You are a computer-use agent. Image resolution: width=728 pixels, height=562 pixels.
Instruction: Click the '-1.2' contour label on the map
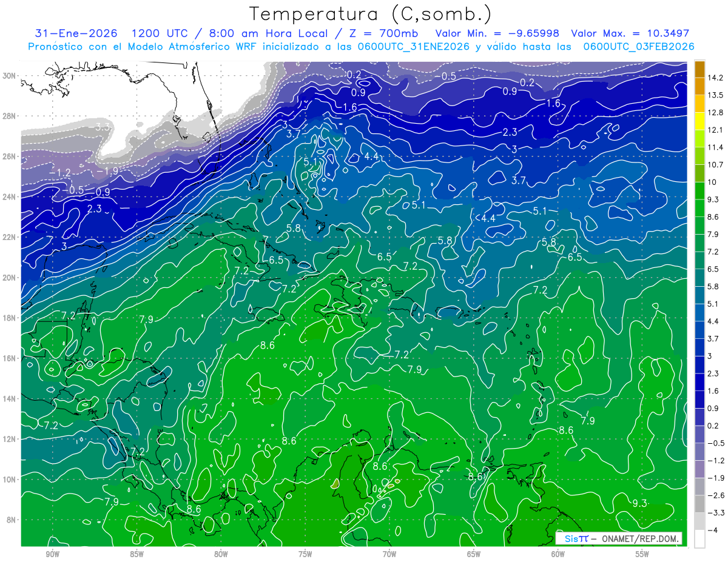click(59, 173)
